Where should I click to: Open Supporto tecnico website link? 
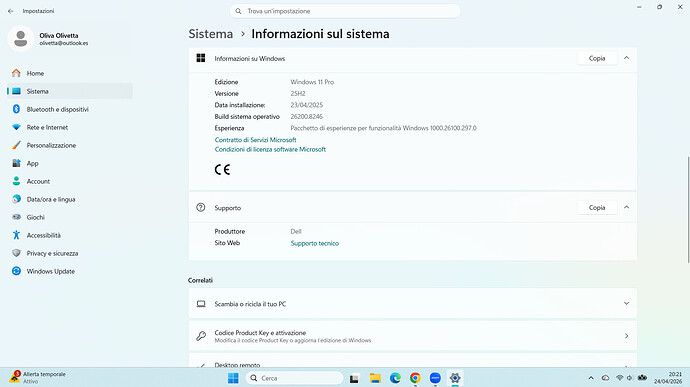[x=315, y=243]
